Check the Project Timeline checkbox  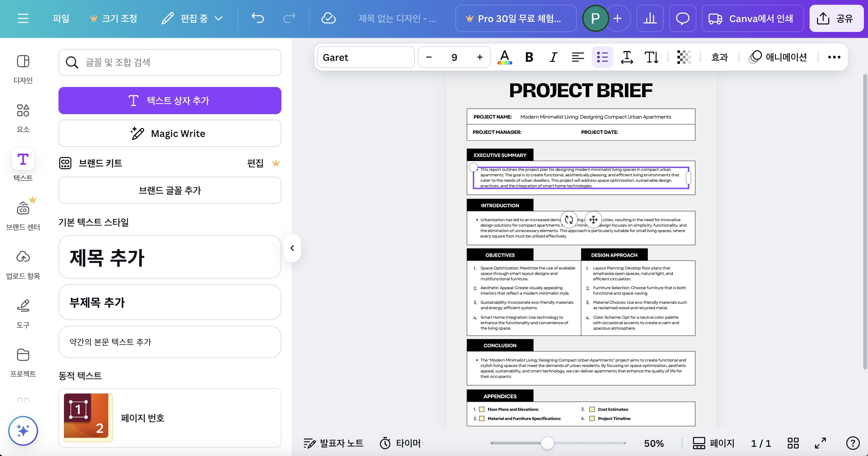[592, 419]
